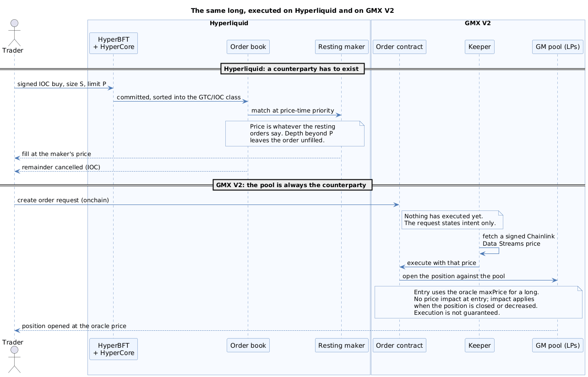
Task: Click the bottom GM pool (LPs) box
Action: click(557, 345)
